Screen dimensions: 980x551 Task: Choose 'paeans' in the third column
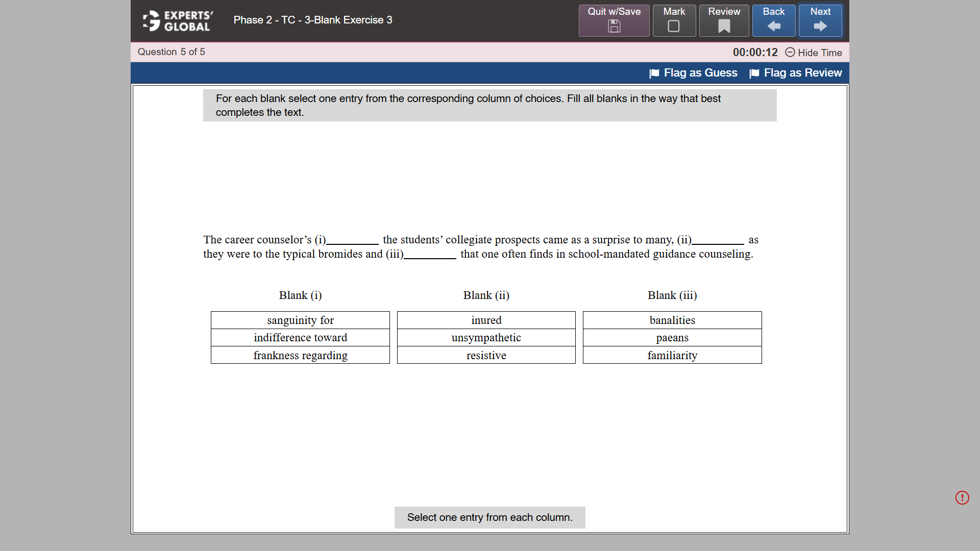click(x=672, y=337)
